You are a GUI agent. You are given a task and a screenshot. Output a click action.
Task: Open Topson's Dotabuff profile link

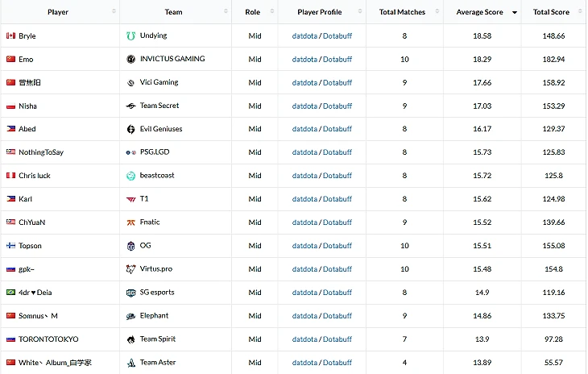337,246
